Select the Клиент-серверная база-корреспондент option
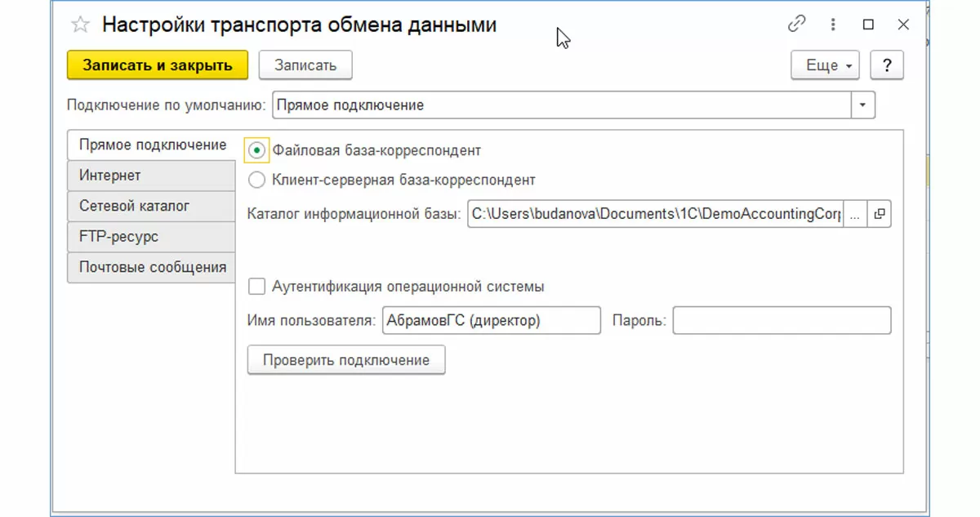This screenshot has height=517, width=980. coord(257,180)
